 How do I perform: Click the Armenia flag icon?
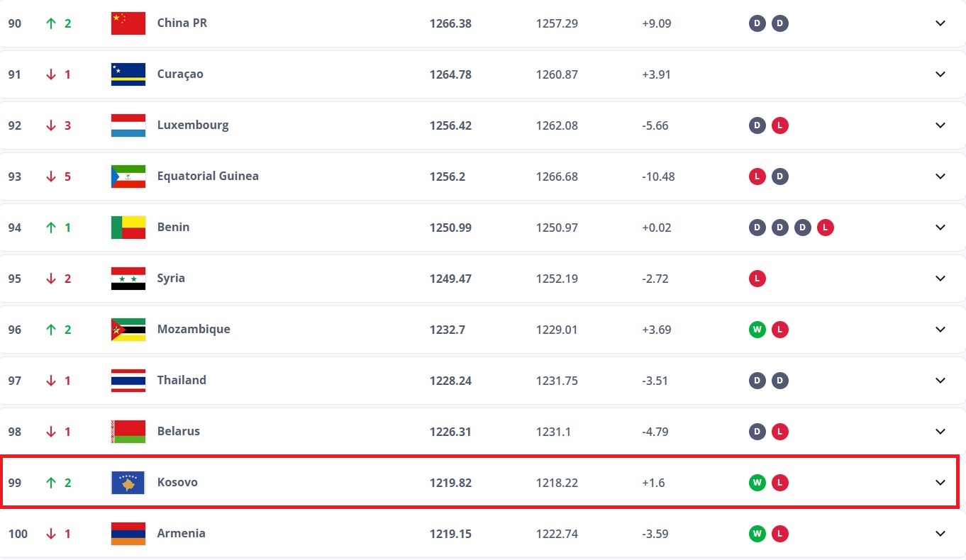(x=128, y=534)
